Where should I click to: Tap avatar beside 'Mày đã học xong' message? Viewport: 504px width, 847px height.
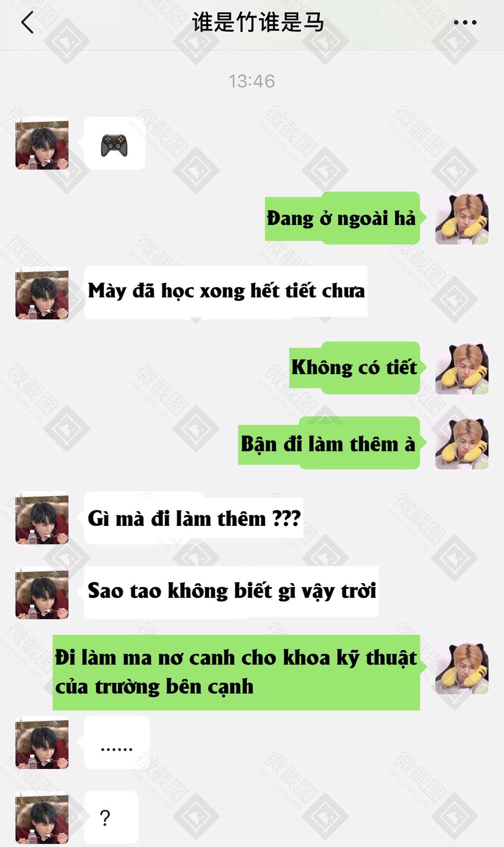[42, 293]
